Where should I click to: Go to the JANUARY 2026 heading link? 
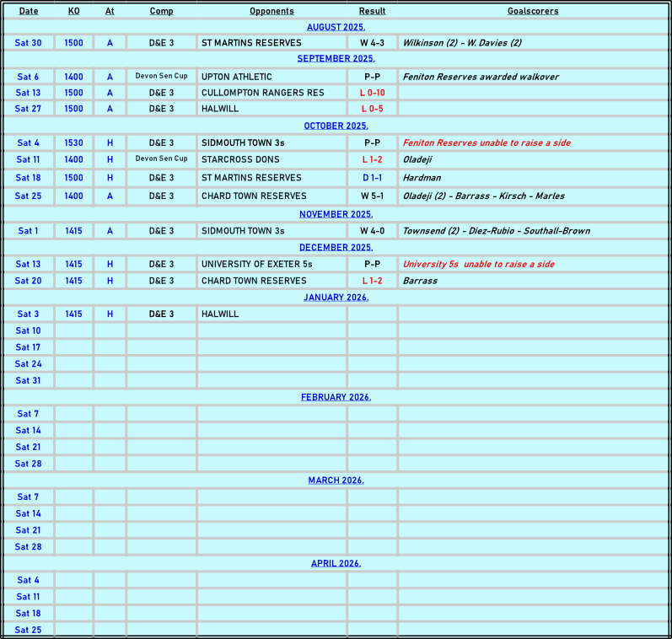pos(336,297)
